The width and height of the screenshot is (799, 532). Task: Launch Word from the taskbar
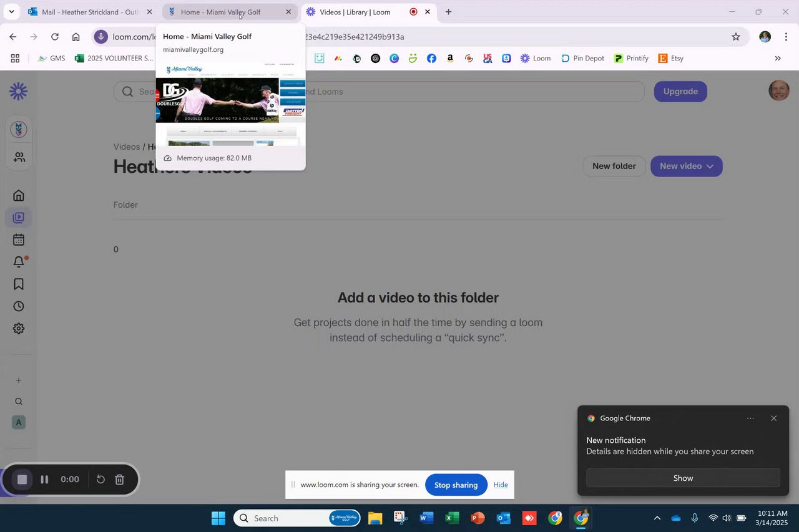[x=426, y=518]
